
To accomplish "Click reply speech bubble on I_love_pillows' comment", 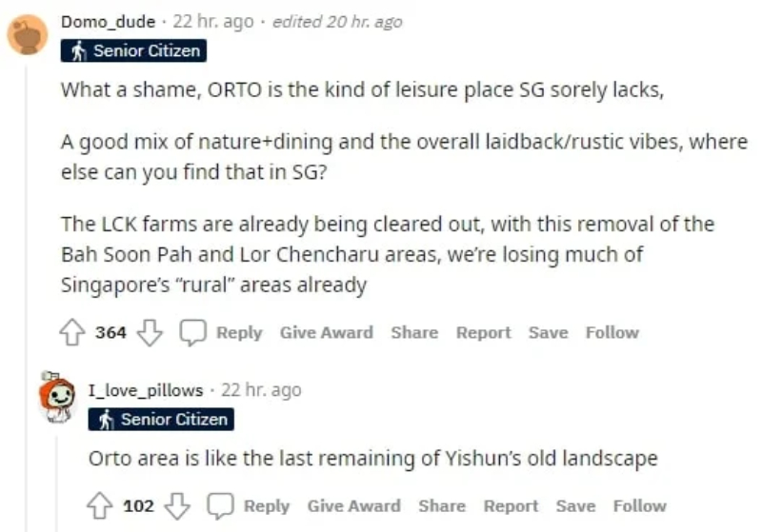I will 221,506.
